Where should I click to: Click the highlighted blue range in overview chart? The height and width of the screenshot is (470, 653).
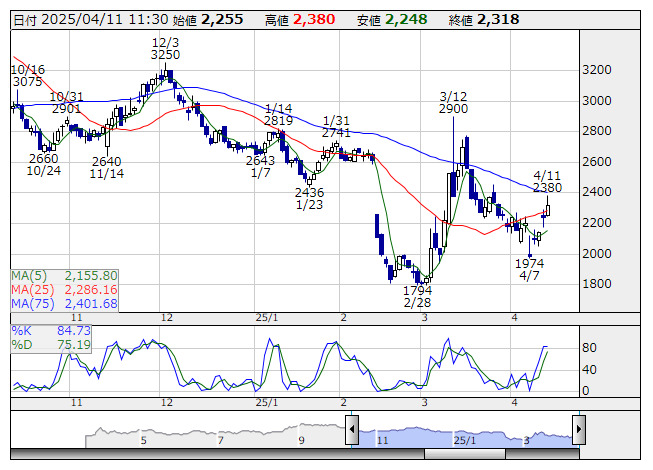click(465, 437)
